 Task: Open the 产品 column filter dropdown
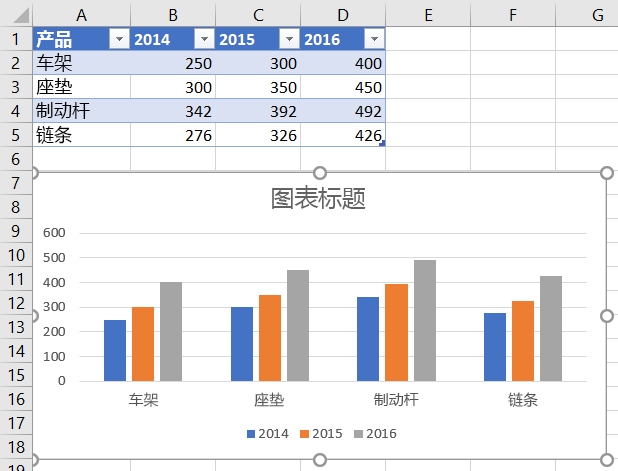[x=119, y=39]
